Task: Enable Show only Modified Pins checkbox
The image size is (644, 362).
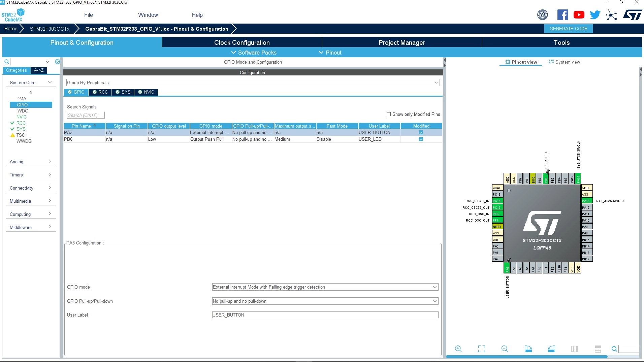Action: click(389, 114)
